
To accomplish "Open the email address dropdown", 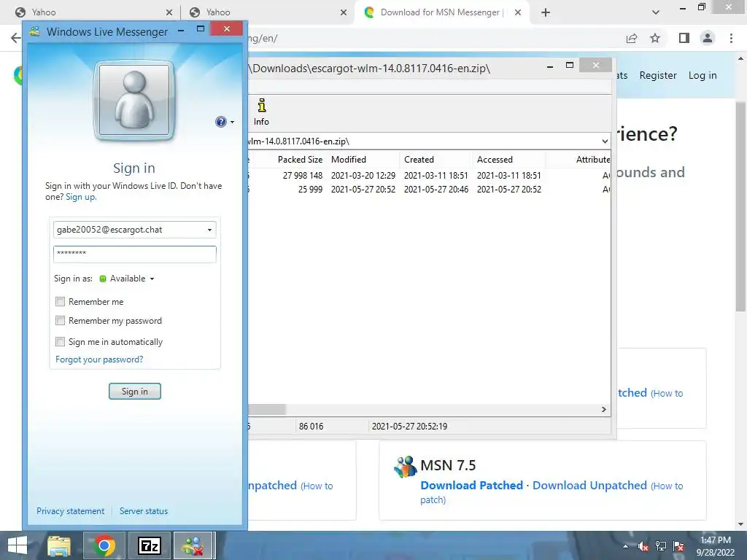I will [x=209, y=230].
